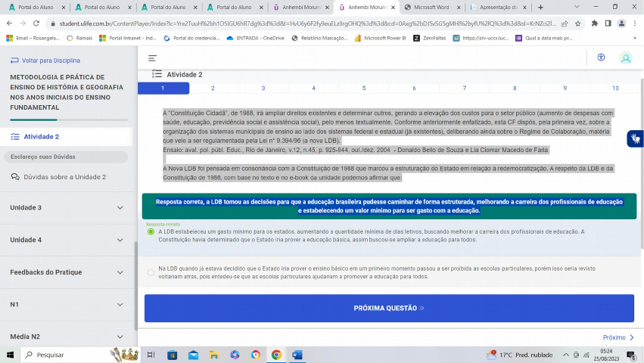Image resolution: width=644 pixels, height=363 pixels.
Task: Click the user profile avatar icon
Action: tap(625, 58)
